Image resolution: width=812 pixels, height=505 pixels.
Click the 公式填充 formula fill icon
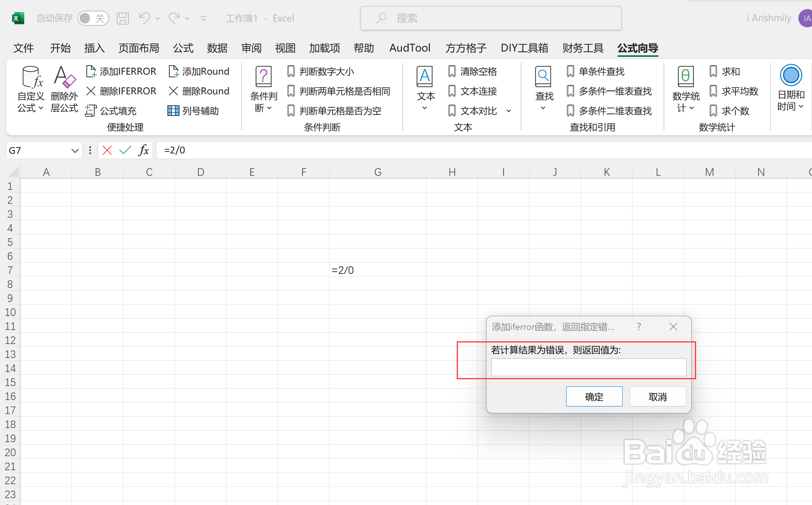91,111
